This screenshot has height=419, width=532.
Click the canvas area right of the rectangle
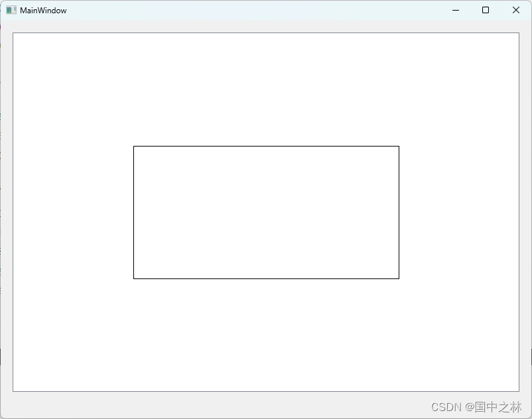[458, 212]
